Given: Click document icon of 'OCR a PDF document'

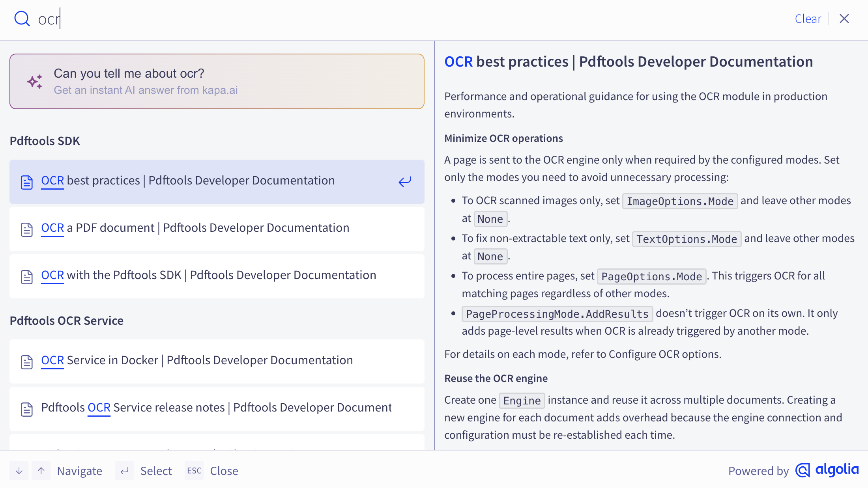Looking at the screenshot, I should pos(27,229).
